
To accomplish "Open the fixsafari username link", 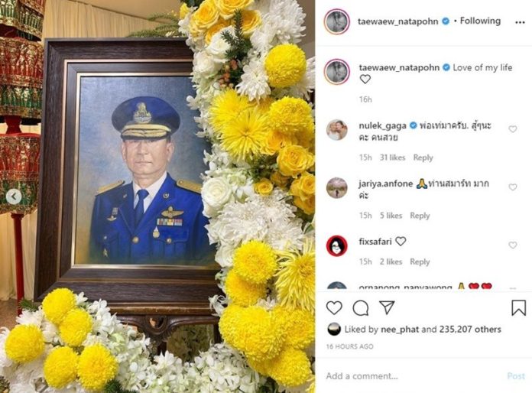I will [375, 242].
